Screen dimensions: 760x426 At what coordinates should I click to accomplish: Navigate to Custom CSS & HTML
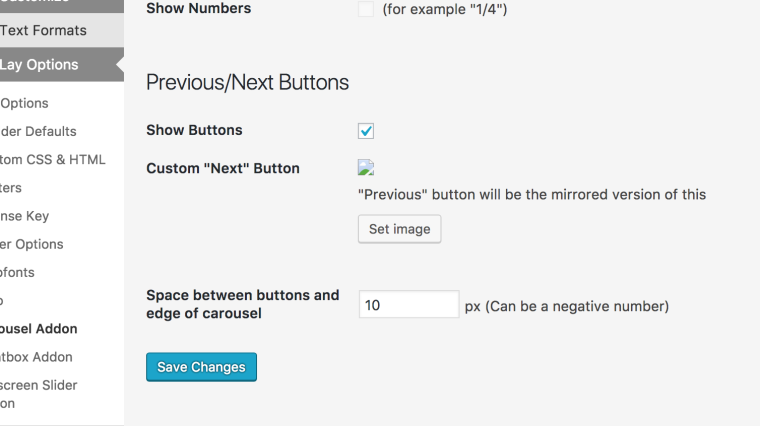[x=52, y=159]
